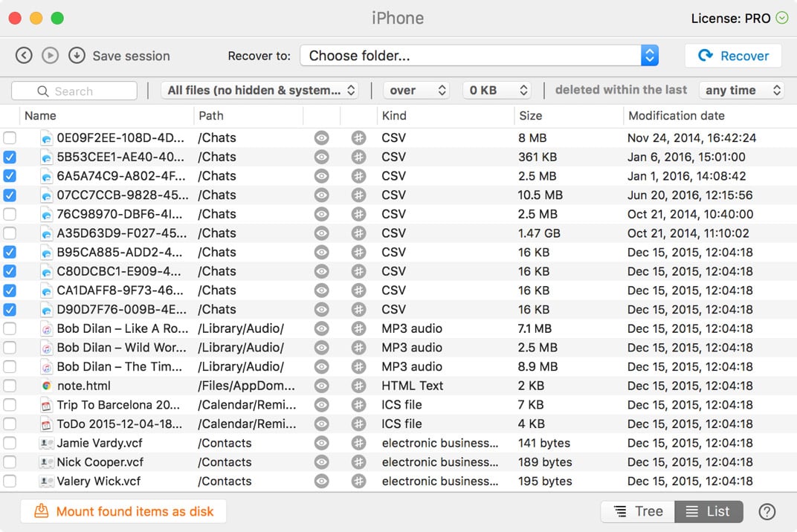Viewport: 797px width, 532px height.
Task: Click the hash icon for 5B53CEE1-AE40-40 row
Action: coord(358,157)
